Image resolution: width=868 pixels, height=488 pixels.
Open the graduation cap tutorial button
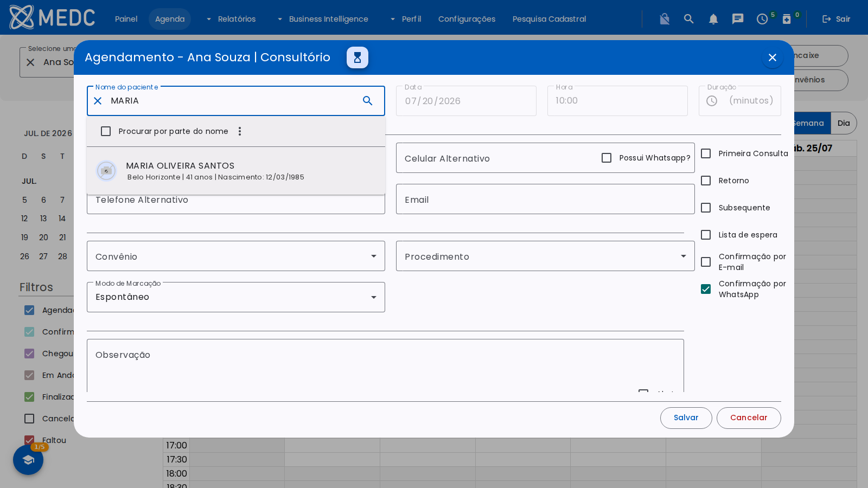pos(28,460)
